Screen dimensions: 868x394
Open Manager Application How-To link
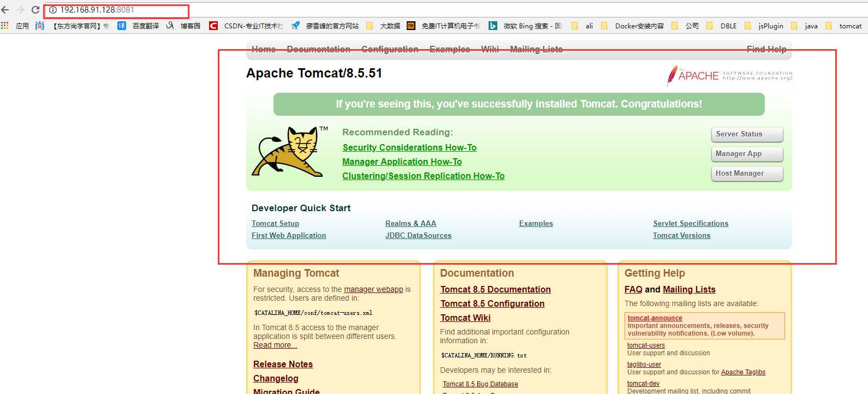402,162
